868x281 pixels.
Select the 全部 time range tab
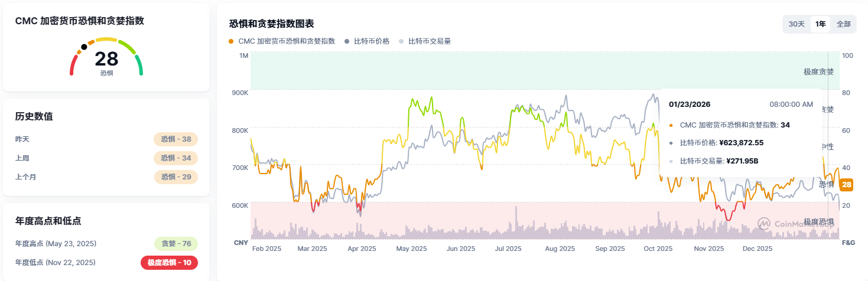point(843,24)
